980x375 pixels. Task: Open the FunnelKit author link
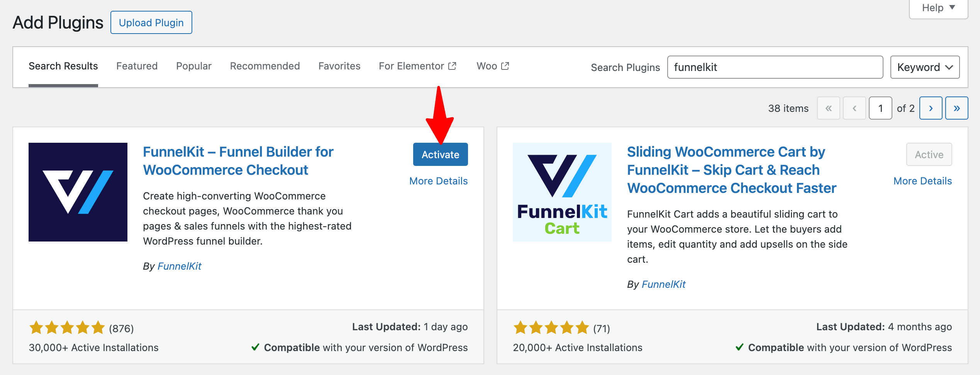coord(179,266)
